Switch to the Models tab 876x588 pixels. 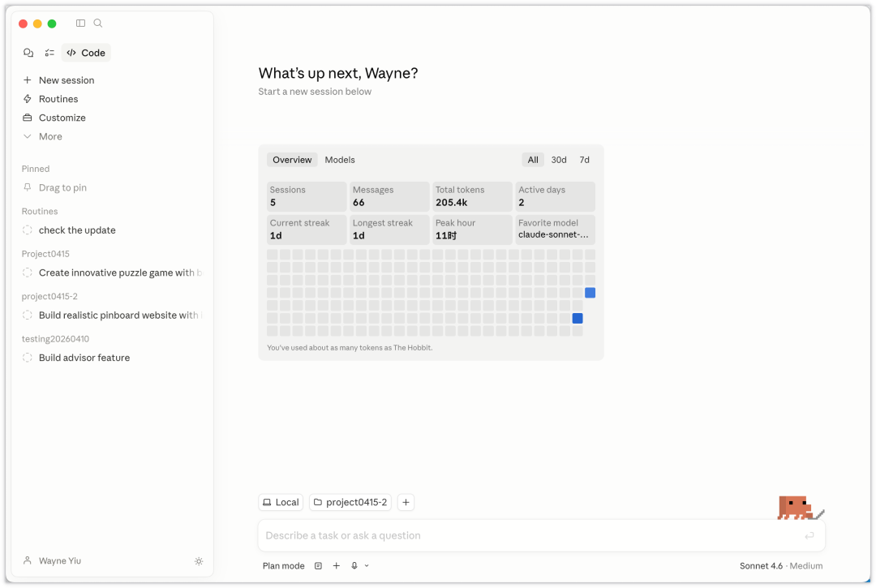click(x=340, y=160)
